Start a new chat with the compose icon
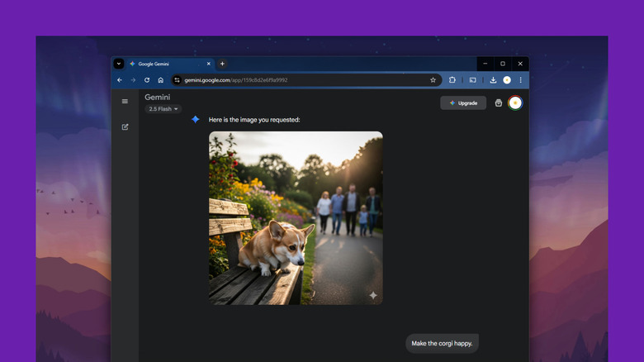 125,127
